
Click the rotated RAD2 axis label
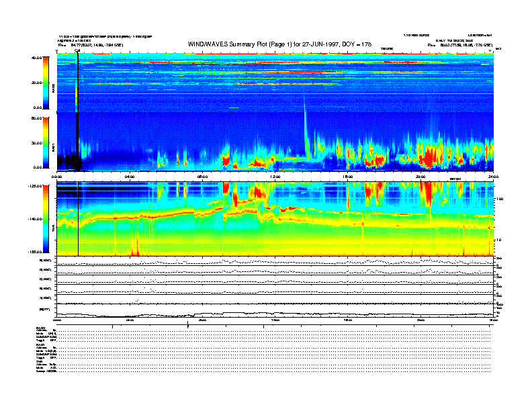point(53,89)
